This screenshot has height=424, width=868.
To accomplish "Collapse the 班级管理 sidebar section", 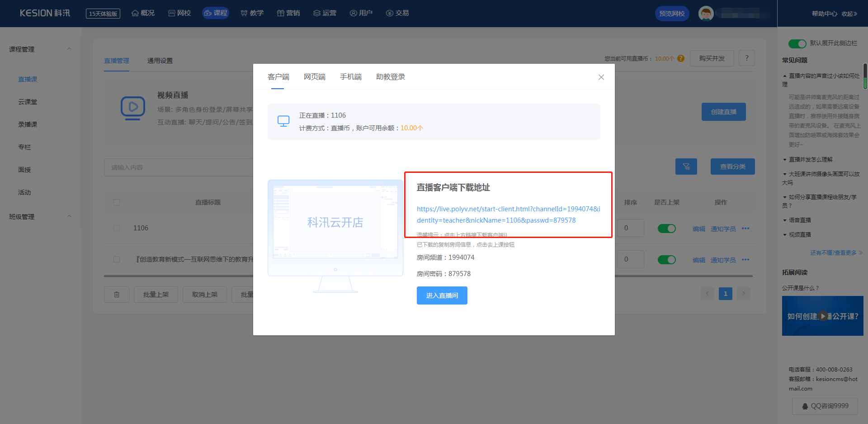I will click(69, 216).
